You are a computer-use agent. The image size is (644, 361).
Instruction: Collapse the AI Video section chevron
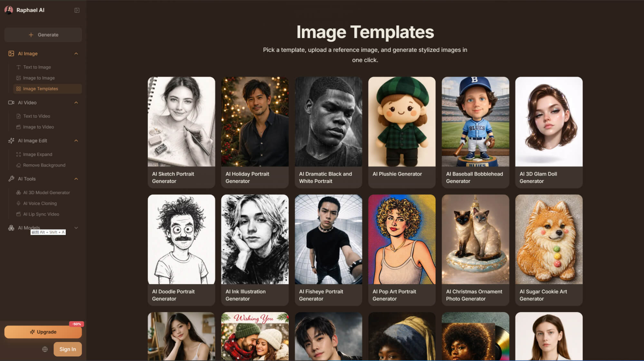(76, 102)
